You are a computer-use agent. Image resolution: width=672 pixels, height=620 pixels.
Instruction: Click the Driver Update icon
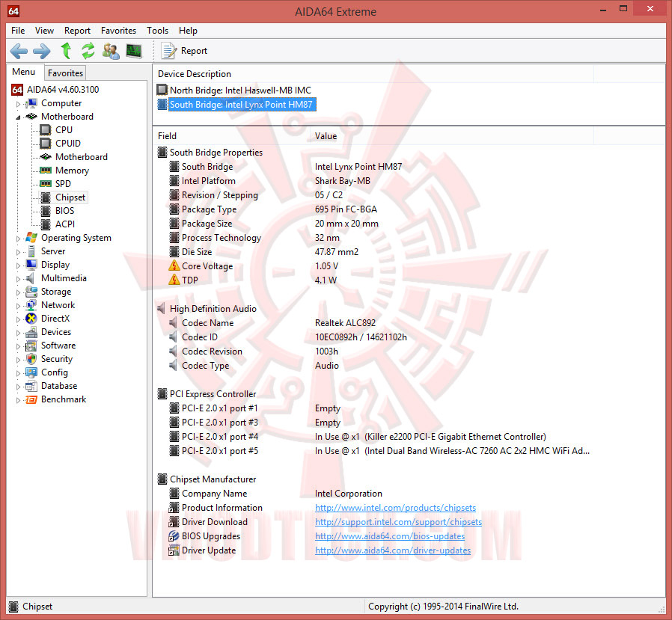coord(174,550)
